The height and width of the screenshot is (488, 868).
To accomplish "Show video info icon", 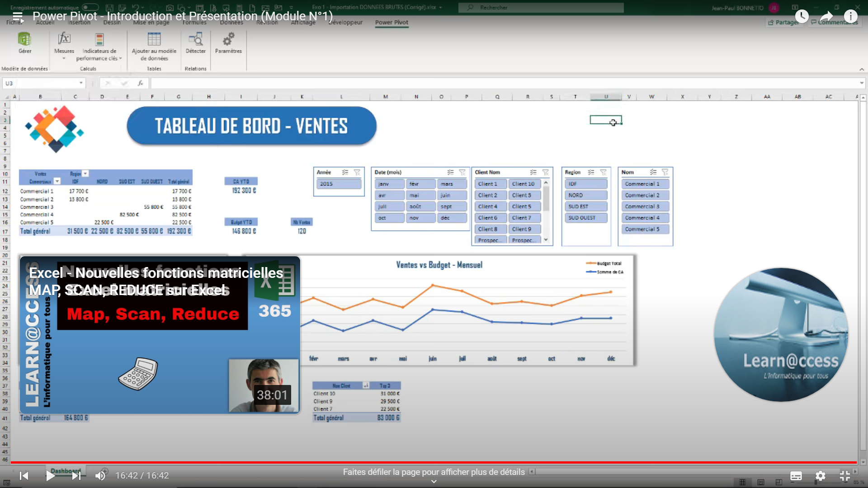I will click(x=850, y=17).
